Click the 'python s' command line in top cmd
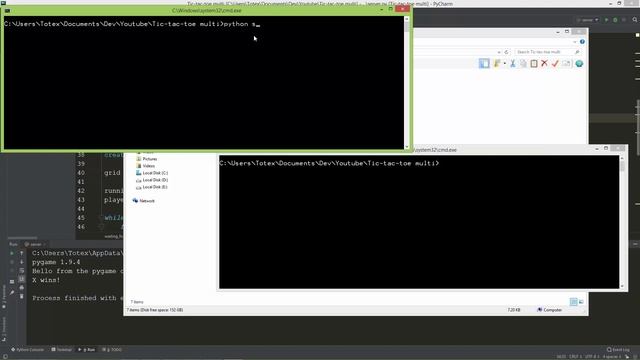The height and width of the screenshot is (360, 640). [x=132, y=24]
